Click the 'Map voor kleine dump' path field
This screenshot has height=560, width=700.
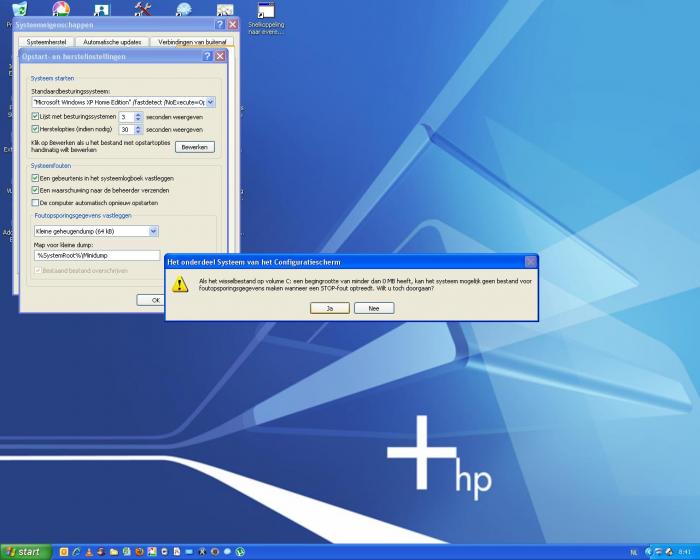coord(97,255)
